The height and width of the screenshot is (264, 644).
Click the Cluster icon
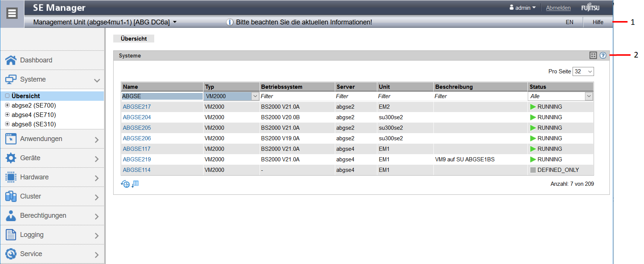coord(11,196)
